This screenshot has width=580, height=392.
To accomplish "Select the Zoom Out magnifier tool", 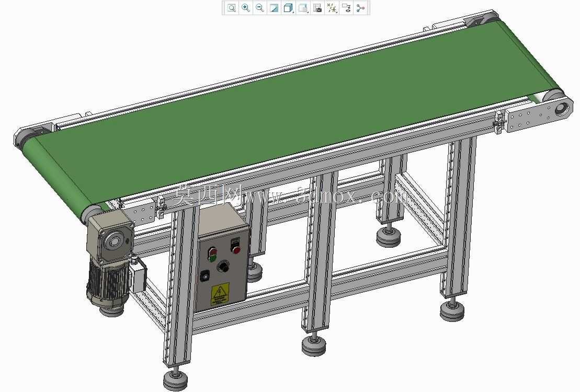I will [260, 8].
